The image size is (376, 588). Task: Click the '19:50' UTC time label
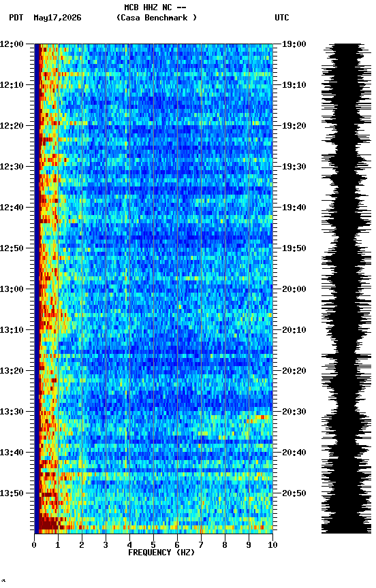point(294,248)
